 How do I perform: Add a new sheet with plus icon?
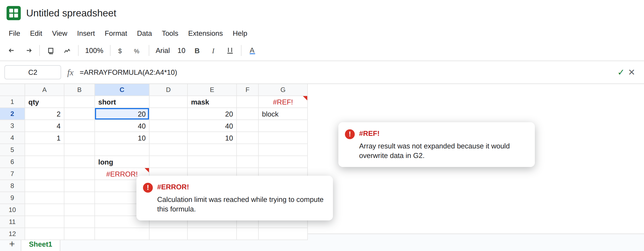(x=12, y=244)
